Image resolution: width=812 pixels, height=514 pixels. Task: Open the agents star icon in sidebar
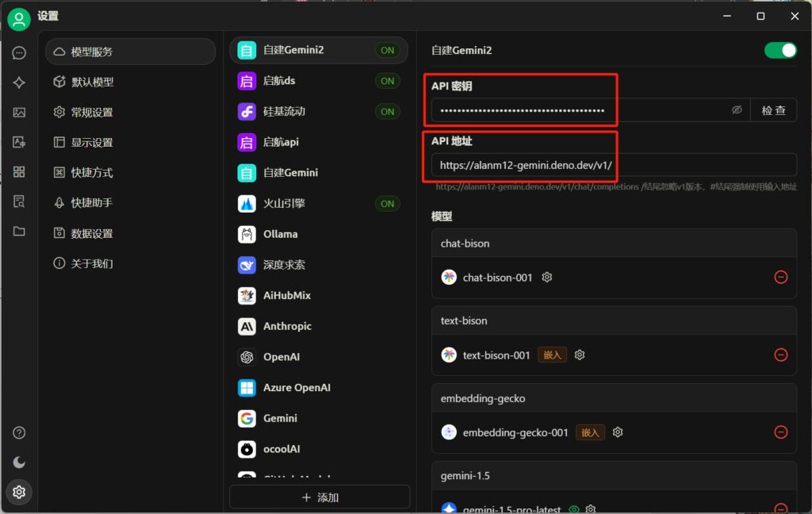[19, 82]
